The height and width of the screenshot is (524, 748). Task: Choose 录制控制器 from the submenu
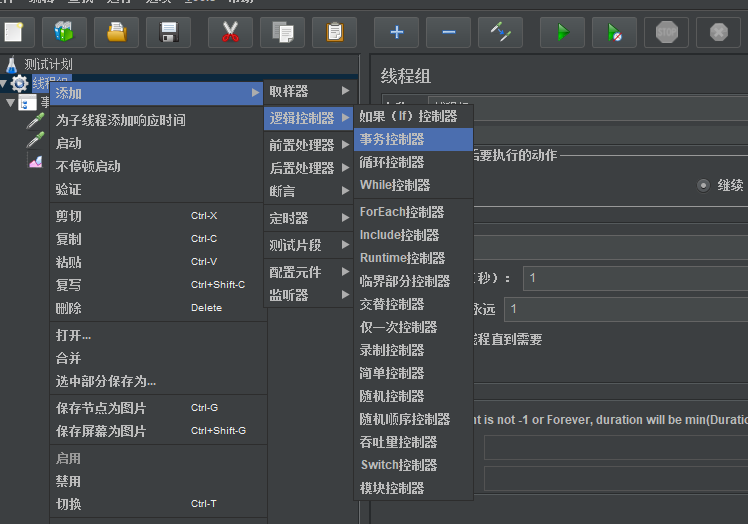click(414, 350)
